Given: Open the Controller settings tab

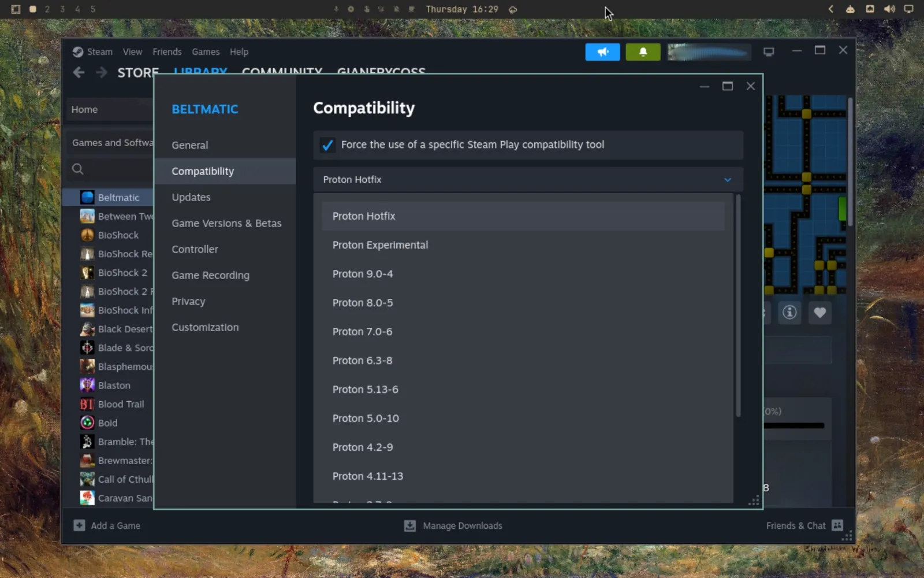Looking at the screenshot, I should pyautogui.click(x=225, y=249).
